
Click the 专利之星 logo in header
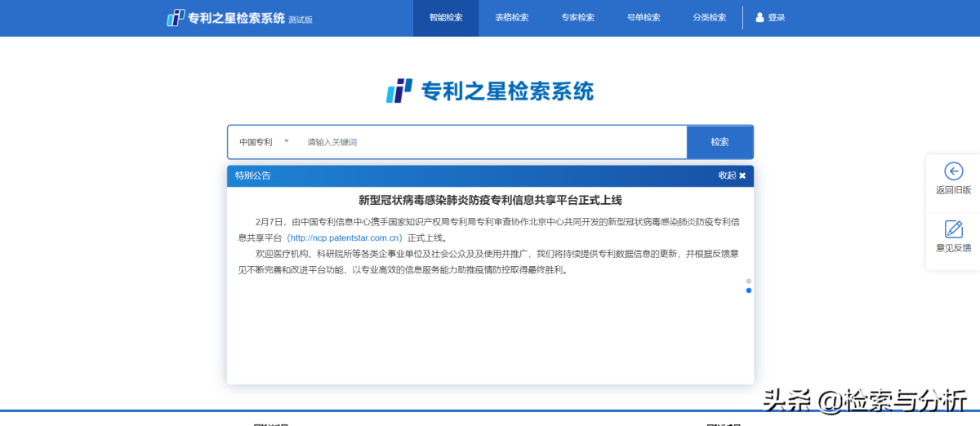226,18
